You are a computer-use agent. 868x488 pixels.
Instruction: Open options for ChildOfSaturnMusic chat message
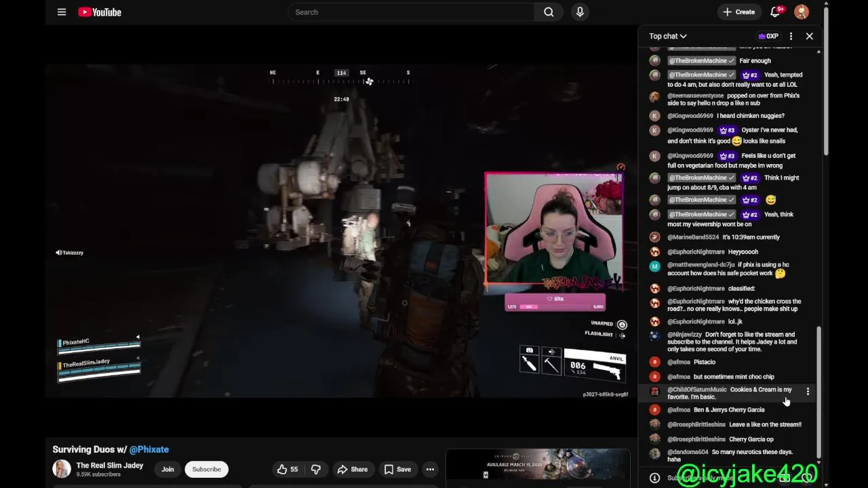coord(808,392)
